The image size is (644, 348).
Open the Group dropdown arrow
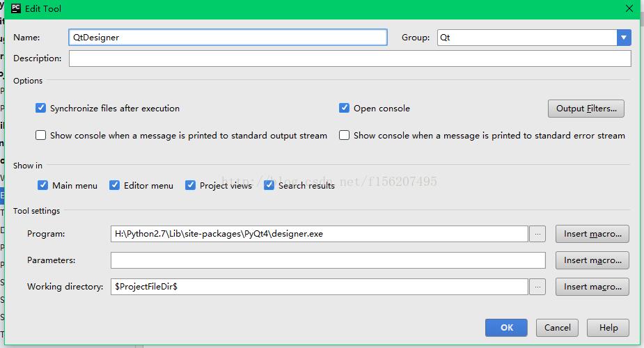[624, 38]
